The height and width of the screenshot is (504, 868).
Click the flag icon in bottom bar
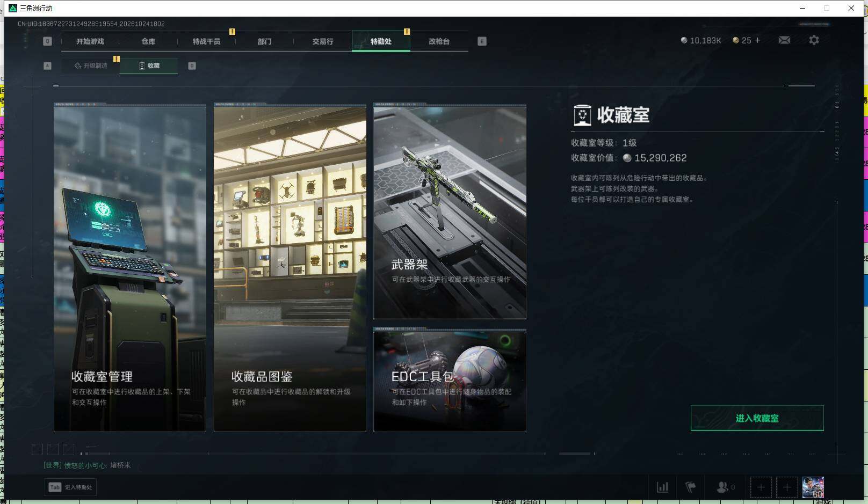[x=690, y=487]
